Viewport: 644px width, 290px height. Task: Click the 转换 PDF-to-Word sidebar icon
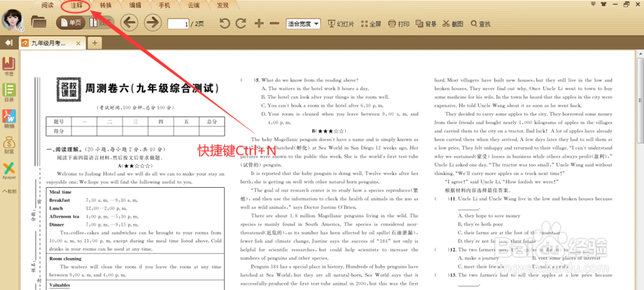[x=8, y=119]
